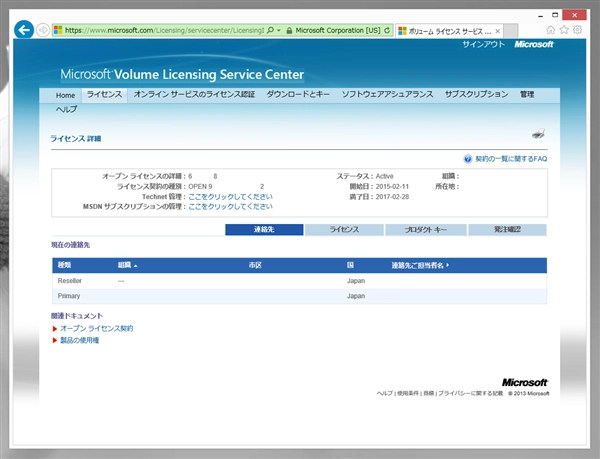Open the ヘルプ menu item

(66, 109)
